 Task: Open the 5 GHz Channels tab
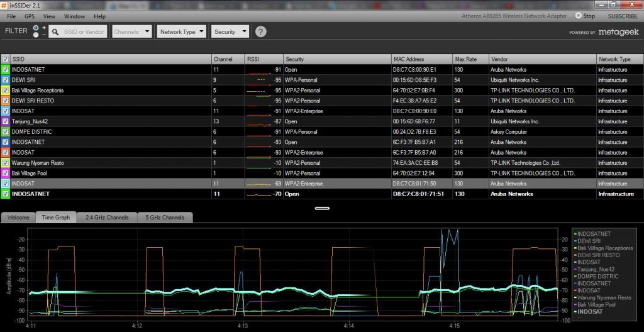pyautogui.click(x=165, y=218)
